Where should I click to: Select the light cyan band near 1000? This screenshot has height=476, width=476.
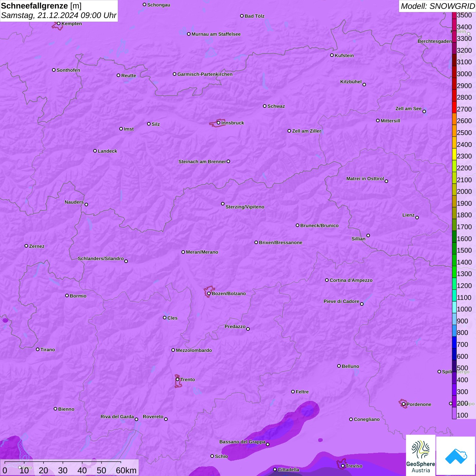[454, 307]
